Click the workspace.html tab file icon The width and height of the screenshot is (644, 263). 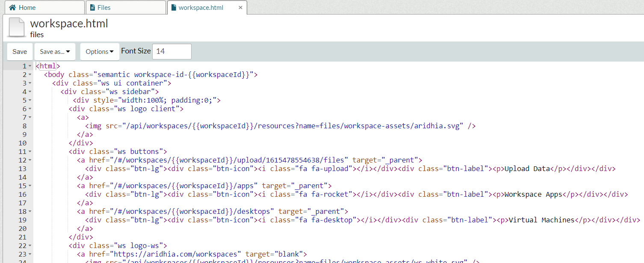[174, 7]
